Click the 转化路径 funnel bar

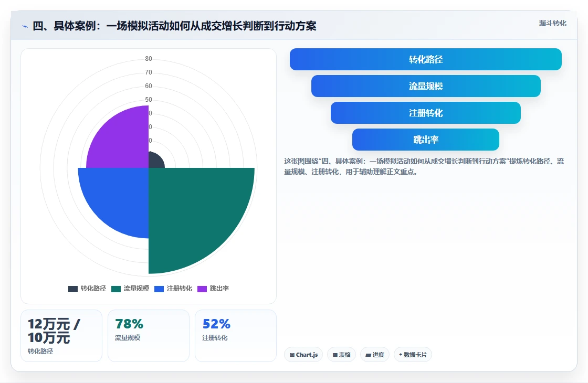tap(426, 59)
